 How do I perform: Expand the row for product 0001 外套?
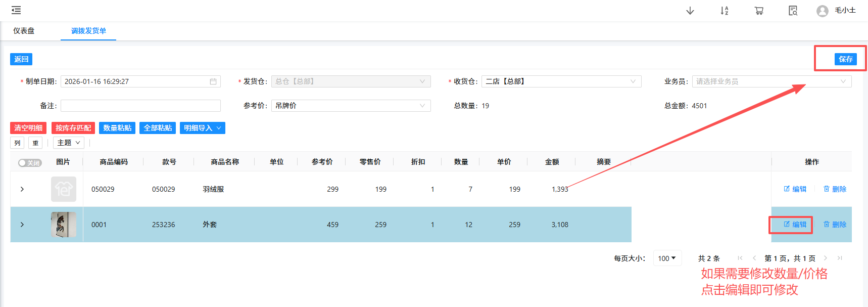[x=22, y=225]
